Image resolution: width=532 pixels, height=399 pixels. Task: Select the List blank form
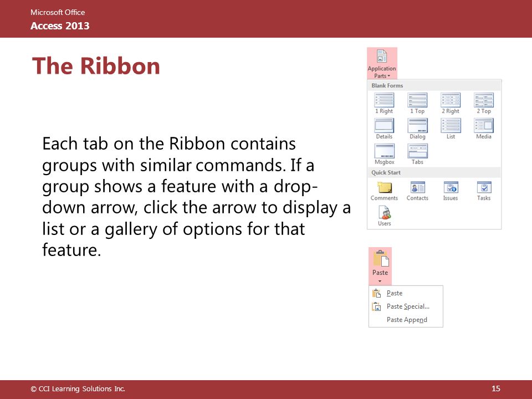(451, 129)
